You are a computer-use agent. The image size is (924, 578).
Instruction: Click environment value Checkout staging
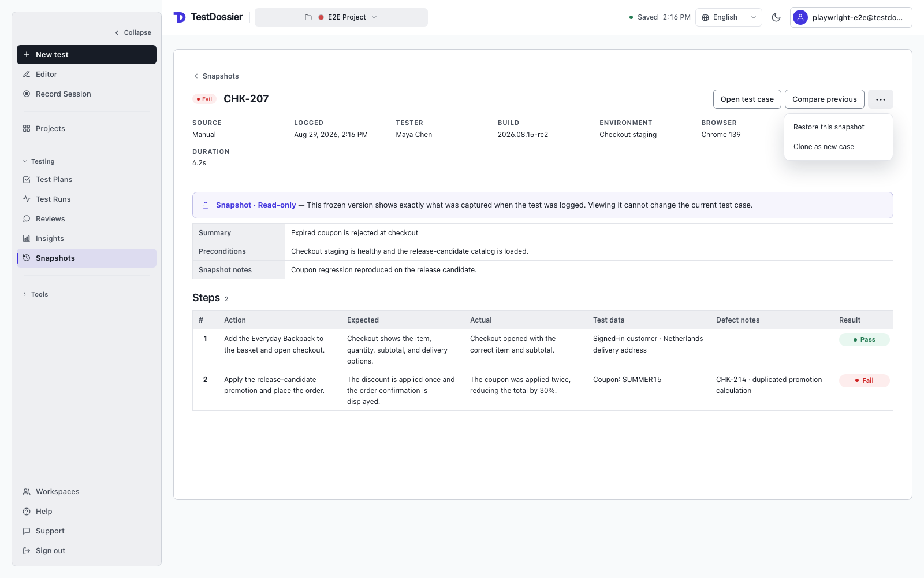click(x=628, y=135)
